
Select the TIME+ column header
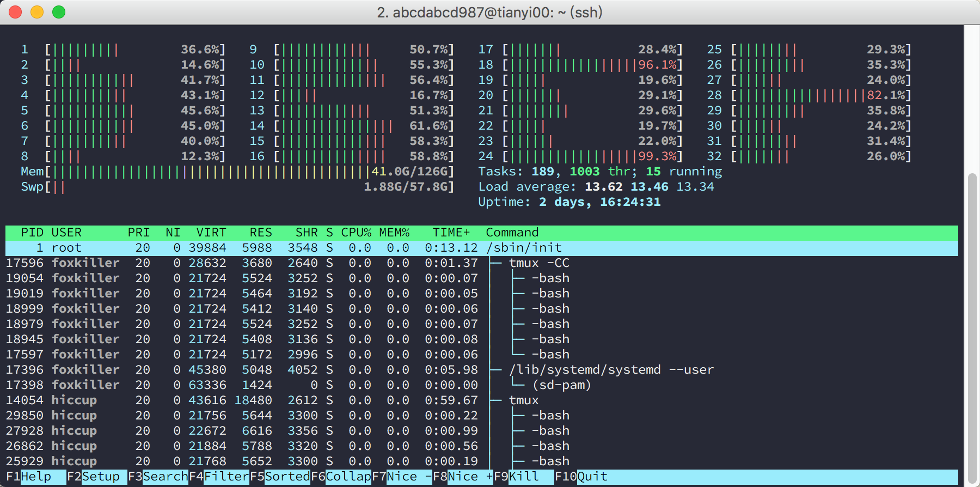[x=451, y=233]
